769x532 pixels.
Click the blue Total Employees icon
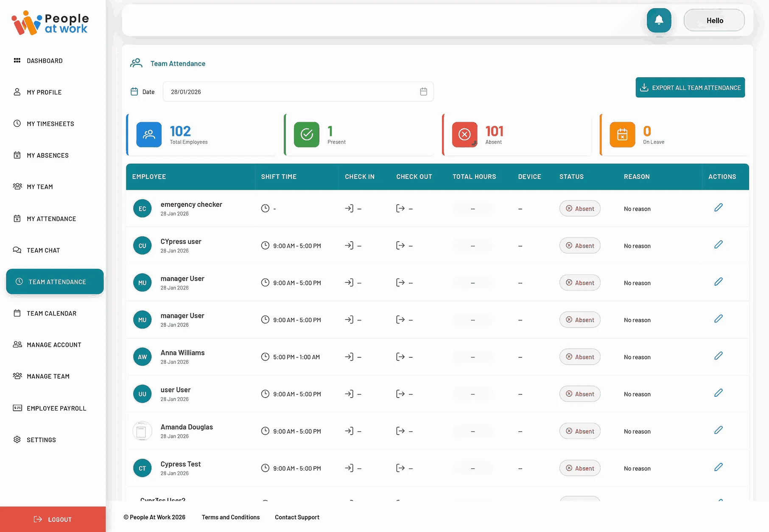click(x=148, y=134)
